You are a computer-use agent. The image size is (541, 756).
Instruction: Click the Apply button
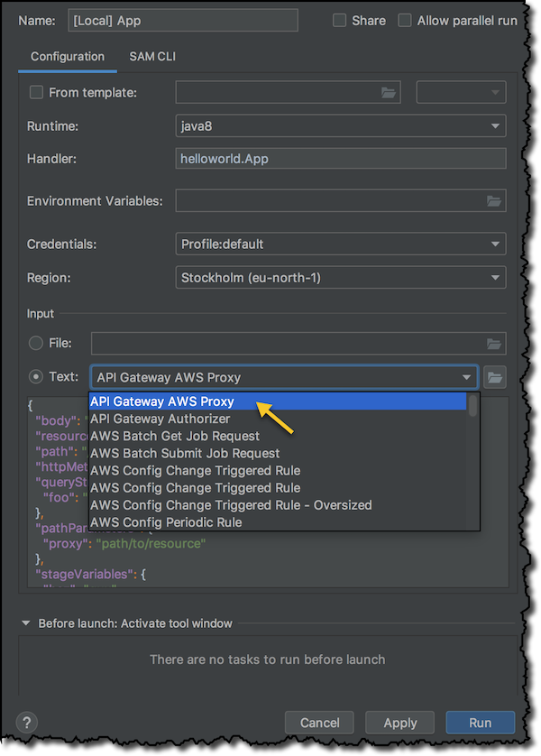click(x=399, y=723)
